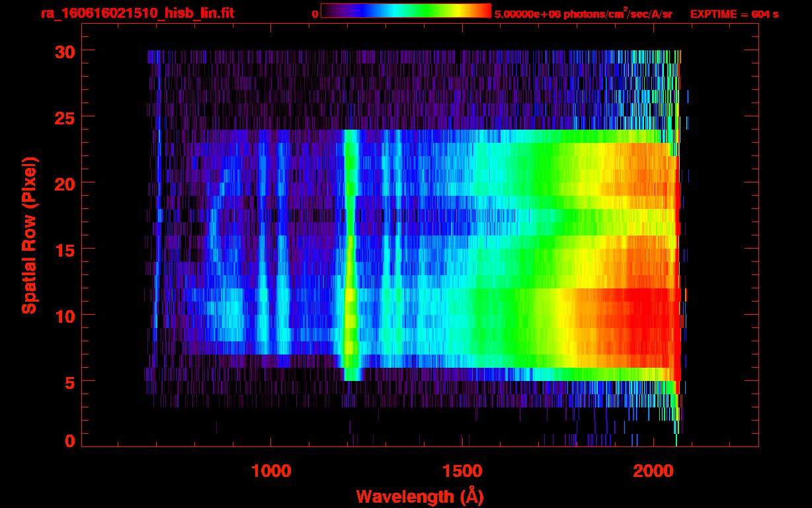Click the 1500 tick label on wavelength axis

[462, 471]
